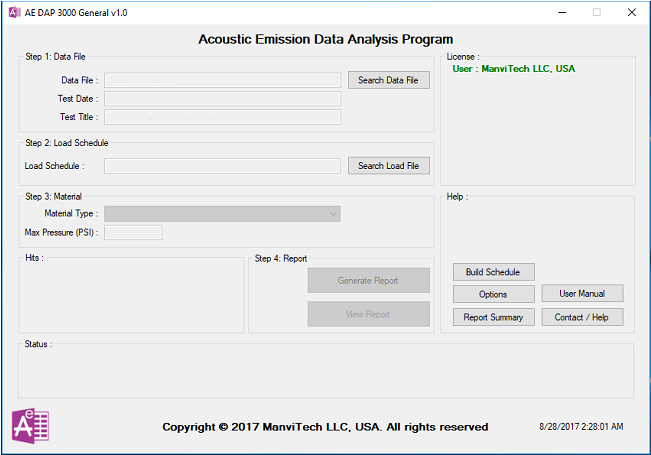Click into the Test Date field
This screenshot has width=651, height=455.
coord(223,99)
